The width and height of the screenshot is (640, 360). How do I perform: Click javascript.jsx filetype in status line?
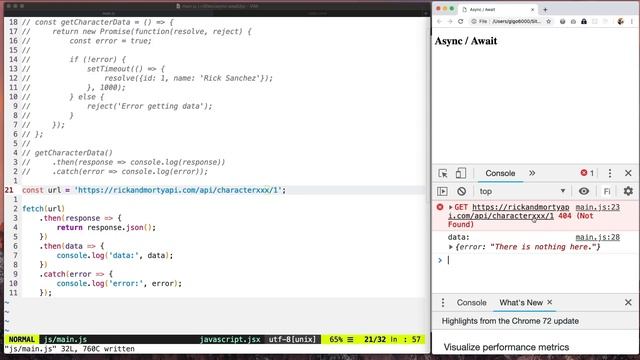click(230, 339)
